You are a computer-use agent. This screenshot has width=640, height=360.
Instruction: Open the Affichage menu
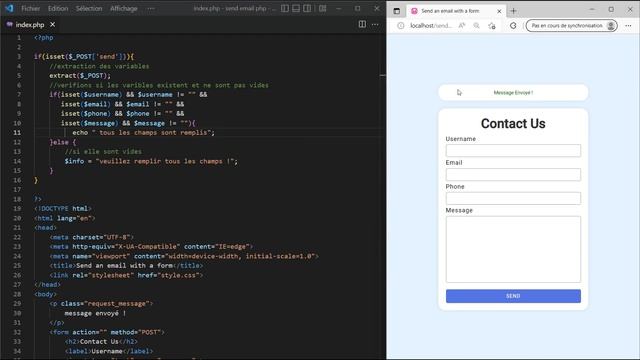pos(124,8)
